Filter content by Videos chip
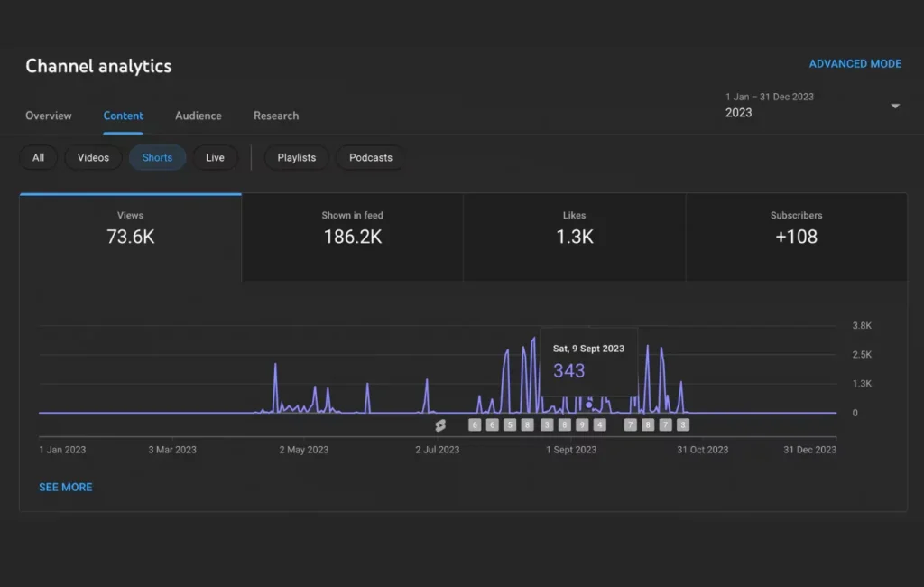The width and height of the screenshot is (924, 587). click(93, 158)
